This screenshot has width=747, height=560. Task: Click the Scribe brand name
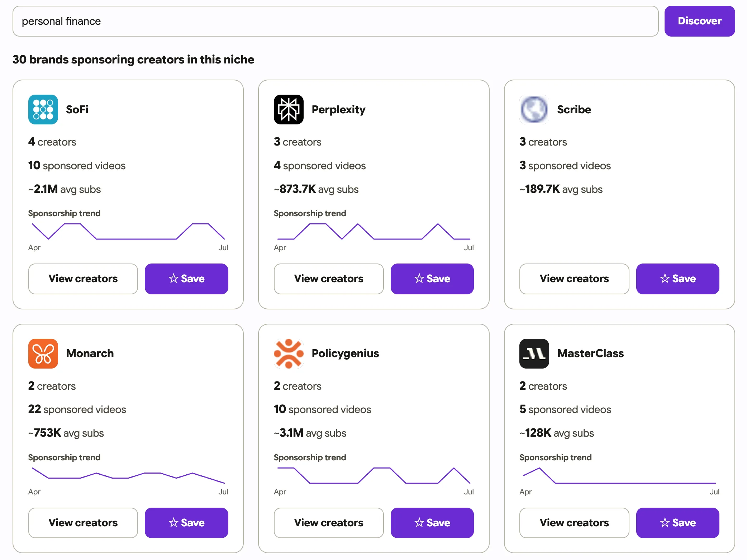click(x=574, y=109)
